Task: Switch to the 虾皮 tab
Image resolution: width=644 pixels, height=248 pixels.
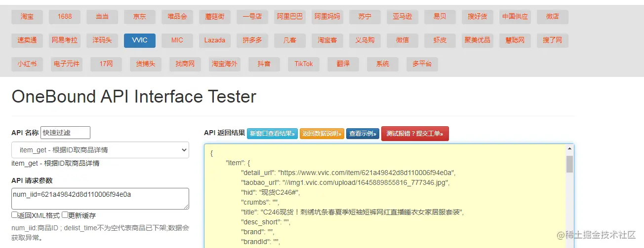Action: tap(440, 40)
